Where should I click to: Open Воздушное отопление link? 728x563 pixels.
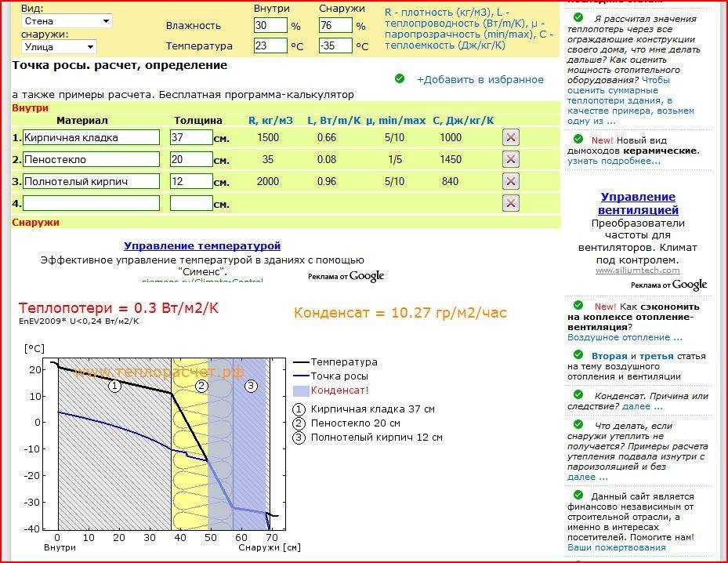tap(625, 338)
